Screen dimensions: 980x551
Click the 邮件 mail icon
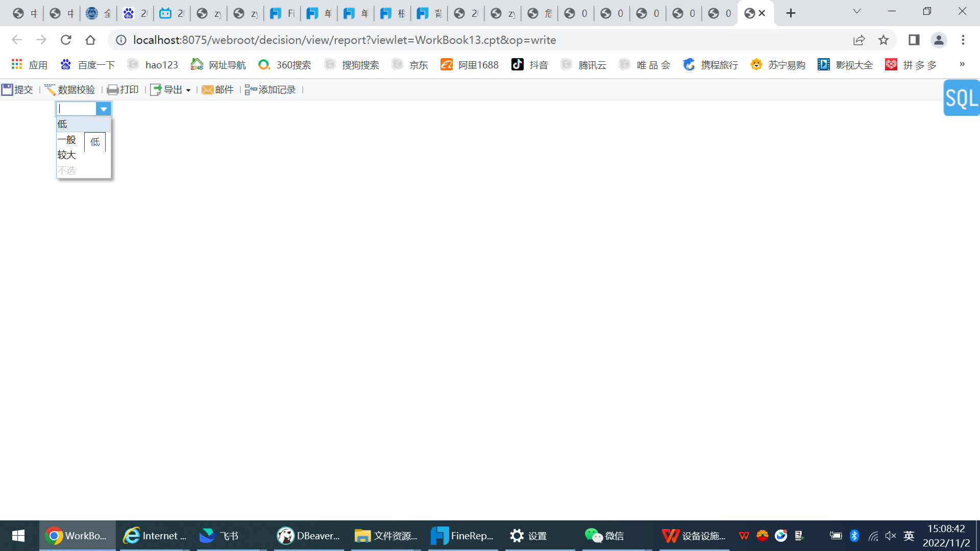click(217, 90)
